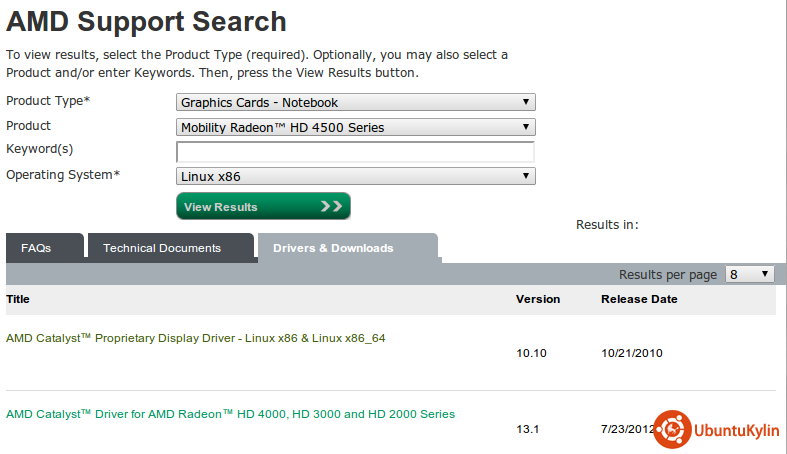Click the Release Date column header
This screenshot has width=787, height=454.
point(638,299)
